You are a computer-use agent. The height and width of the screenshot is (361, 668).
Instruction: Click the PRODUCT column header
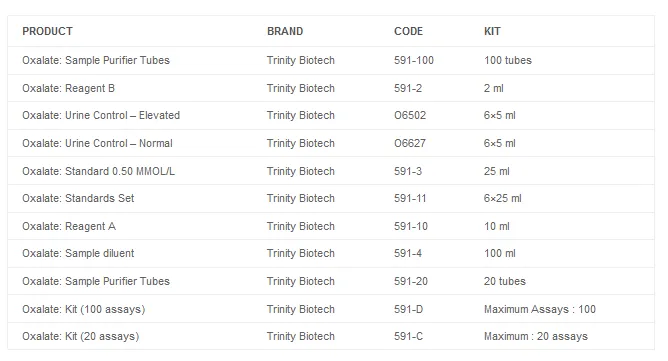pyautogui.click(x=47, y=31)
